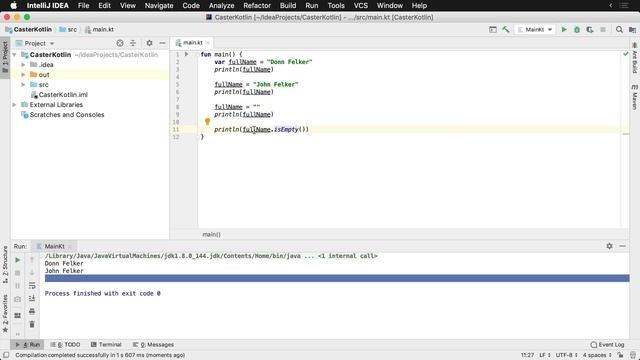640x360 pixels.
Task: Select the main.kt editor tab
Action: 193,42
